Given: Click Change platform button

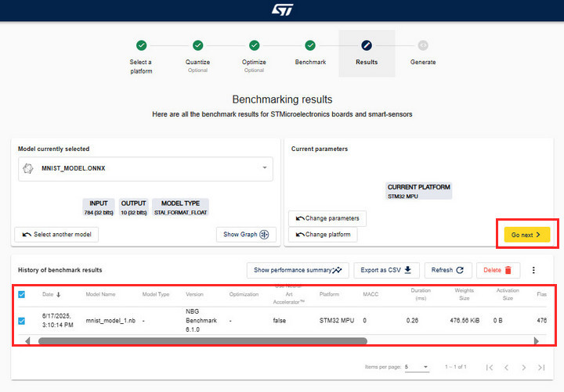Looking at the screenshot, I should [323, 234].
